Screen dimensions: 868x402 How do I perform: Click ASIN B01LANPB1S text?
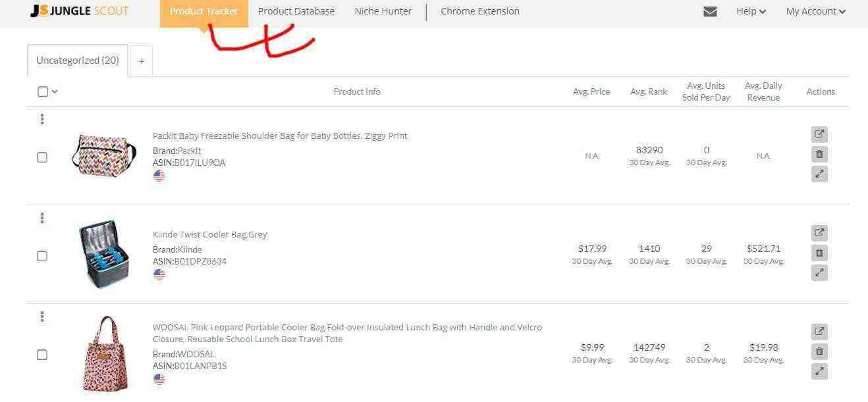click(x=190, y=366)
